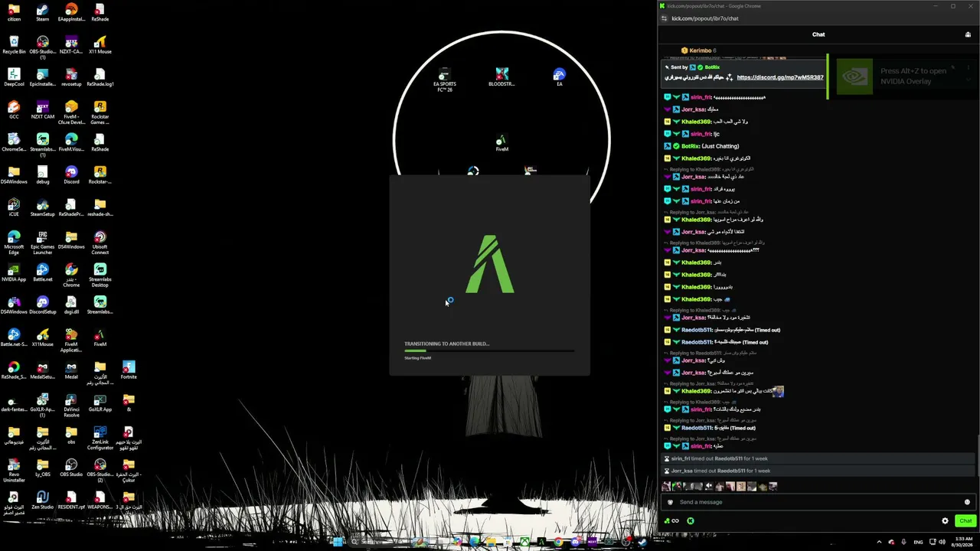Open the Discord desktop shortcut
The image size is (980, 551).
[71, 175]
